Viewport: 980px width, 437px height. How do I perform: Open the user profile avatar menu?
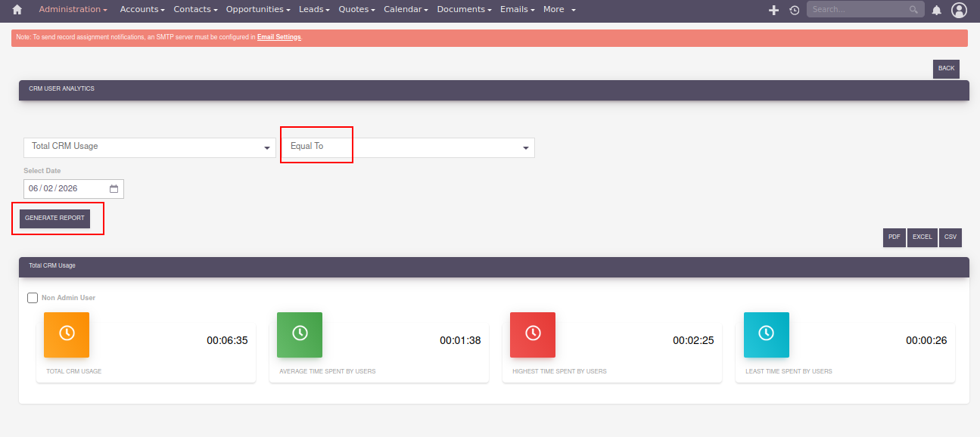(960, 10)
